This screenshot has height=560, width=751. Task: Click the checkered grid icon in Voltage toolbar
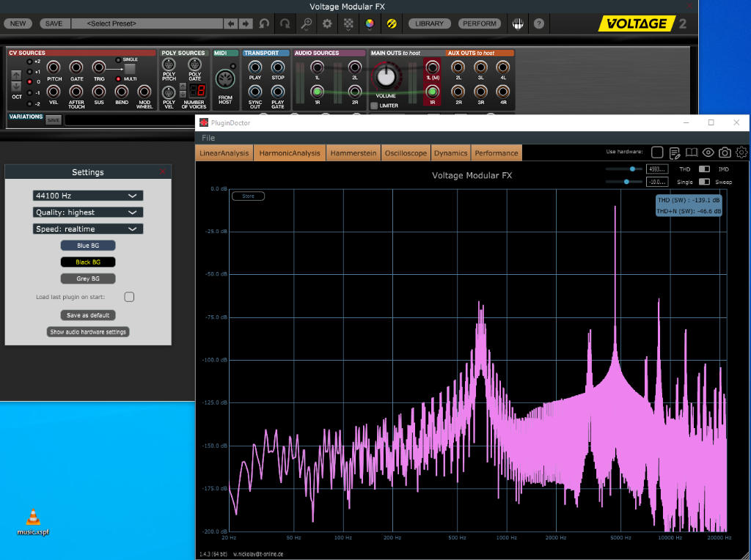pos(348,23)
